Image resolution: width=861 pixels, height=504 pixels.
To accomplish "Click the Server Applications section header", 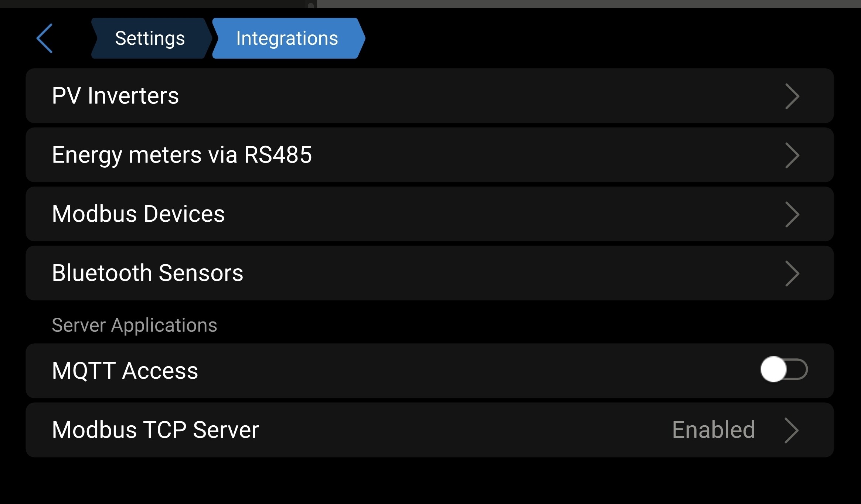I will 134,326.
